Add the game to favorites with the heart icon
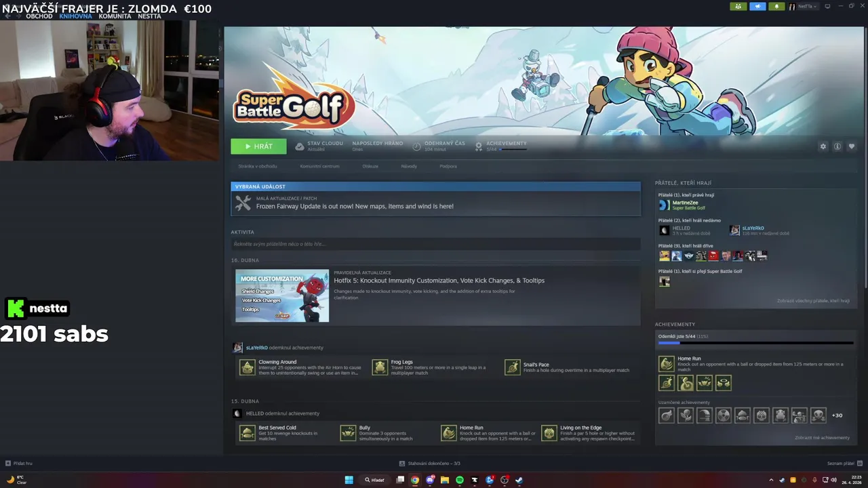Screen dimensions: 868x488 click(x=852, y=146)
